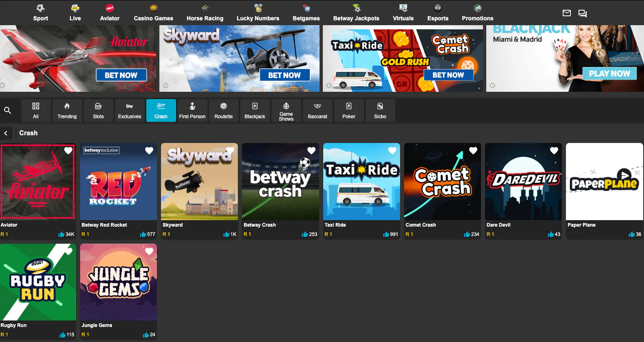Open the Live section in top navigation

[x=75, y=13]
